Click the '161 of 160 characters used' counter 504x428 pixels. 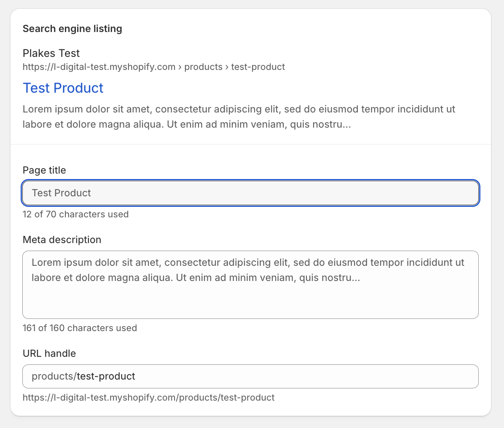coord(80,328)
